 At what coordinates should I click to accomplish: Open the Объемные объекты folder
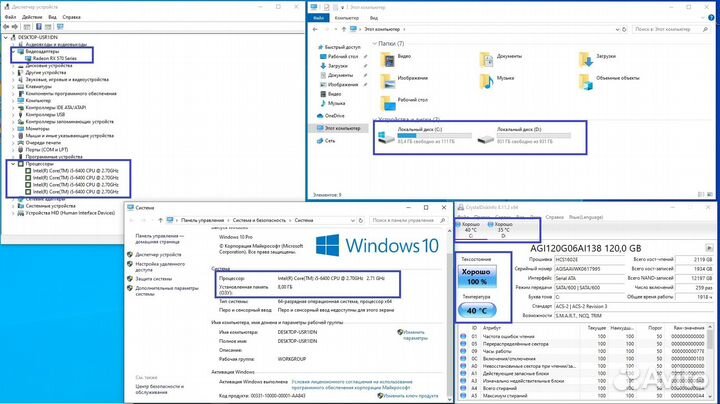(609, 80)
